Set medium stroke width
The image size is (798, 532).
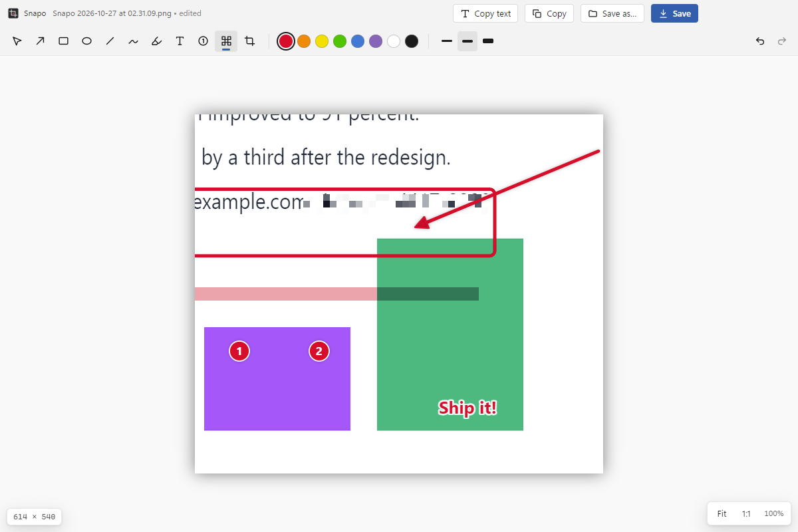point(467,41)
